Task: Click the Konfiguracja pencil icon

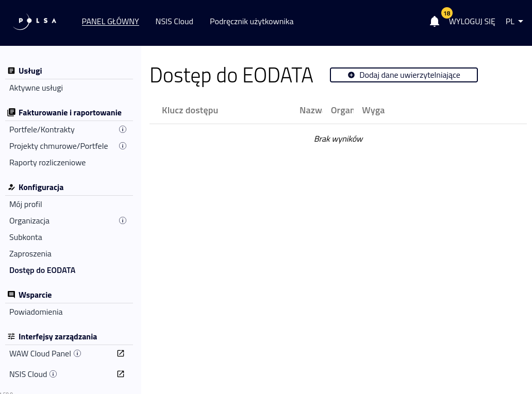Action: click(11, 187)
